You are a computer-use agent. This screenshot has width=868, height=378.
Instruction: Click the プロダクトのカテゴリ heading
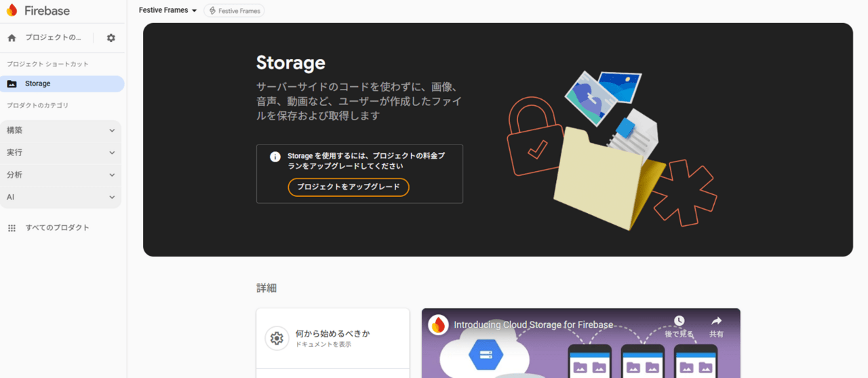(37, 105)
